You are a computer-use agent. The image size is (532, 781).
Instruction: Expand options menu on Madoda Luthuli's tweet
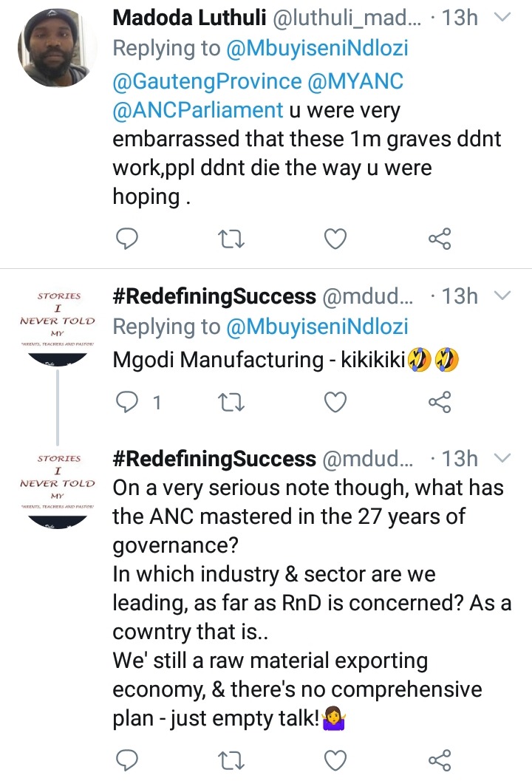[x=502, y=18]
